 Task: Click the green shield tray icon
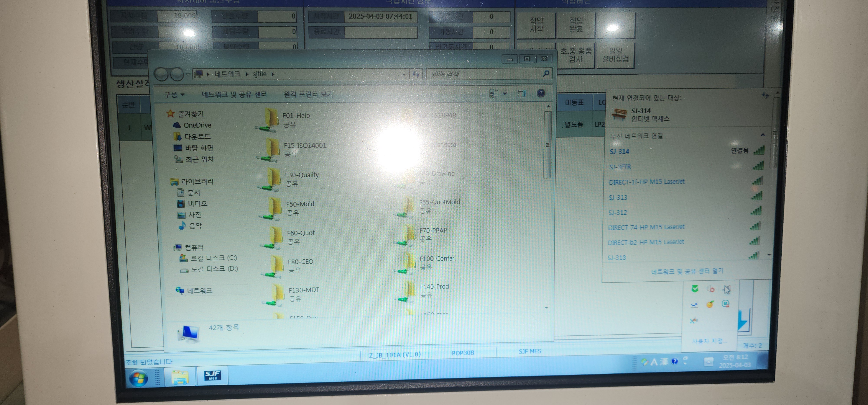(694, 289)
